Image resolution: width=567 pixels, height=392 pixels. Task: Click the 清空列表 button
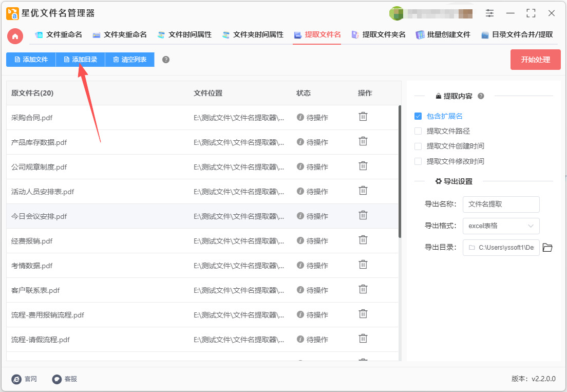point(129,60)
